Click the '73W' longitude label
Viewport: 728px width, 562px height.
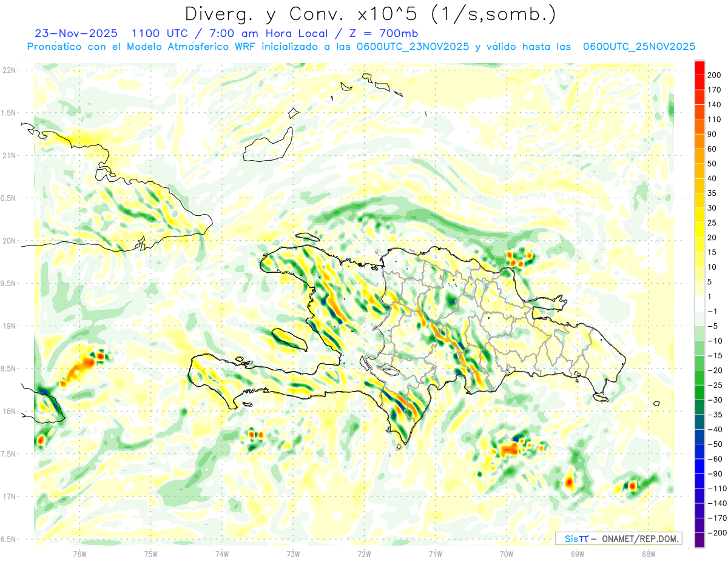[293, 554]
